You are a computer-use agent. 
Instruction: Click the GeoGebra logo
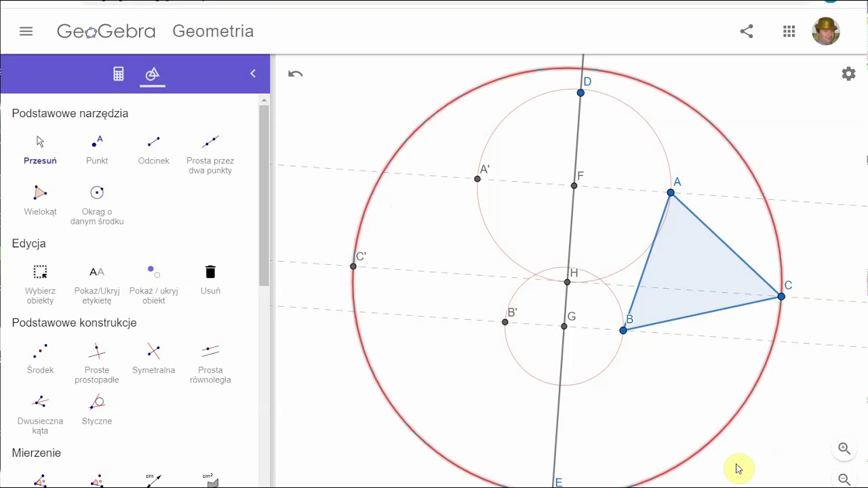106,31
